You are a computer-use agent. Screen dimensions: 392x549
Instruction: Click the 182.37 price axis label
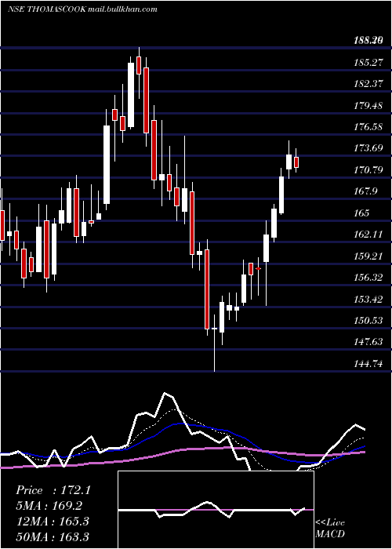pyautogui.click(x=368, y=84)
